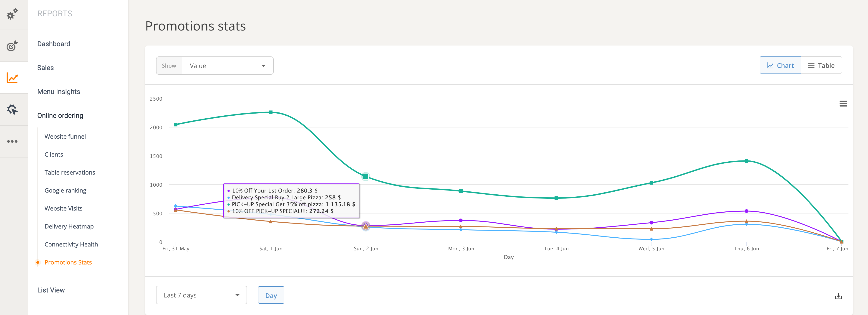Image resolution: width=868 pixels, height=315 pixels.
Task: Open List View in sidebar
Action: (x=51, y=290)
